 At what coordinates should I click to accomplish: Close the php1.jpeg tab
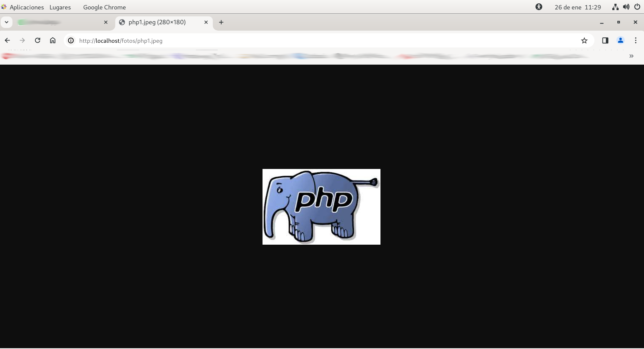tap(206, 22)
